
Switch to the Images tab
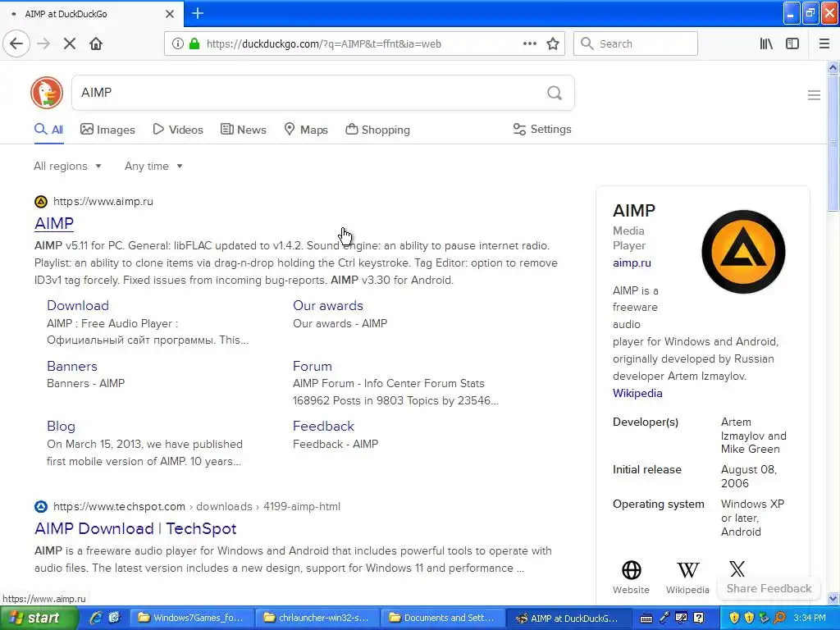[107, 130]
